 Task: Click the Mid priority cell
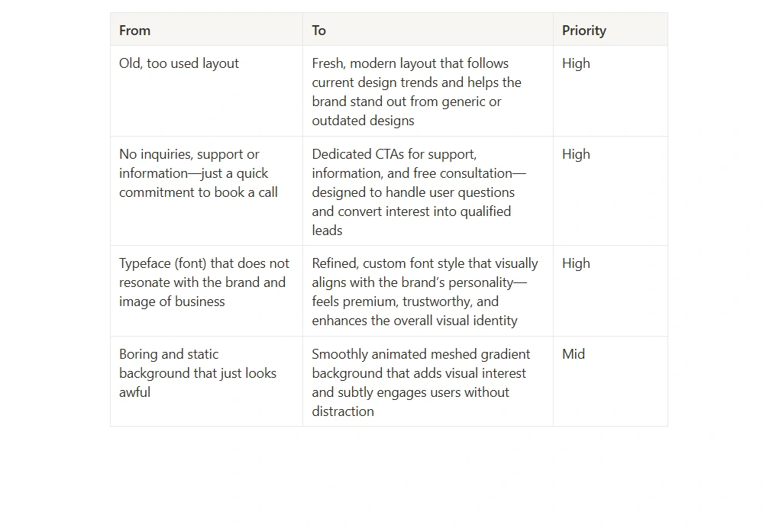pyautogui.click(x=610, y=381)
